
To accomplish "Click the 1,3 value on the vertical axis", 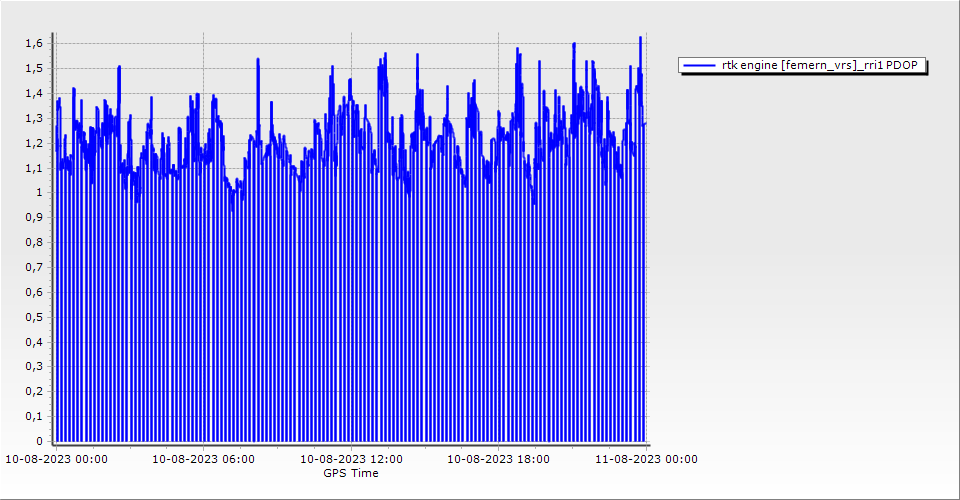I will pos(35,118).
